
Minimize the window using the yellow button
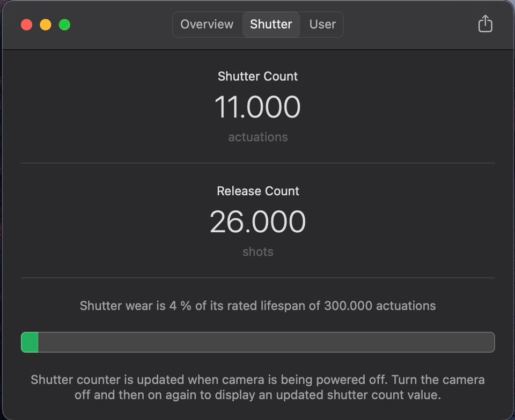(46, 25)
